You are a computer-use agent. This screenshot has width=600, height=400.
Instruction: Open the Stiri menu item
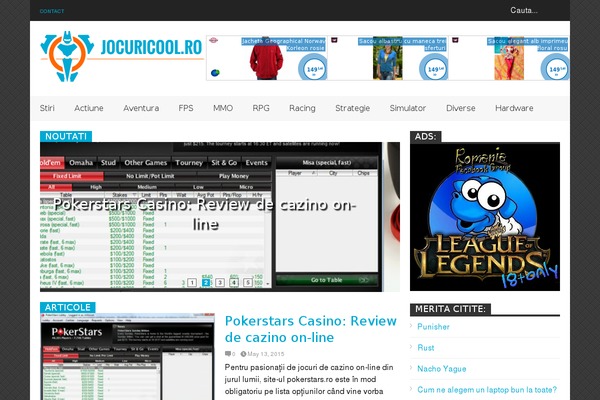click(x=47, y=108)
